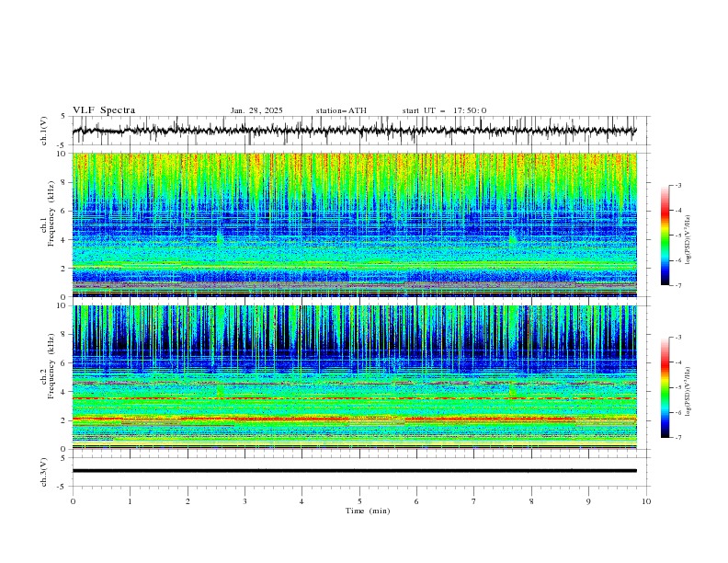Click the time axis tick label 7

tap(474, 501)
